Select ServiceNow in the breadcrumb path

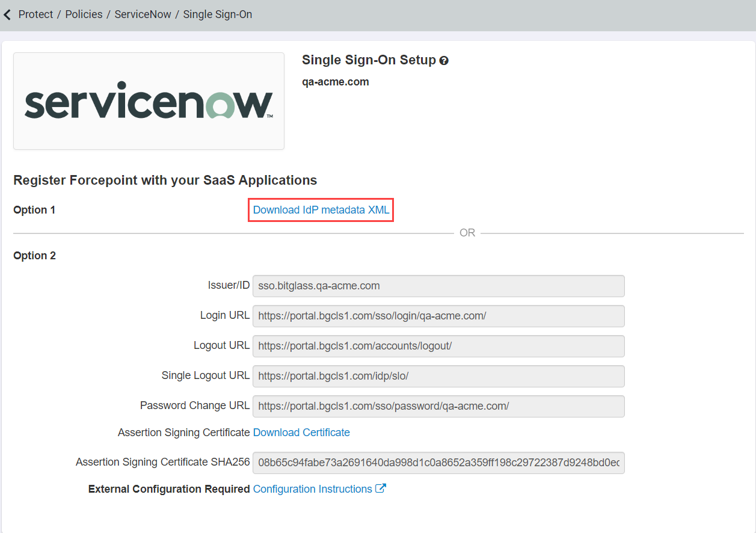[143, 14]
